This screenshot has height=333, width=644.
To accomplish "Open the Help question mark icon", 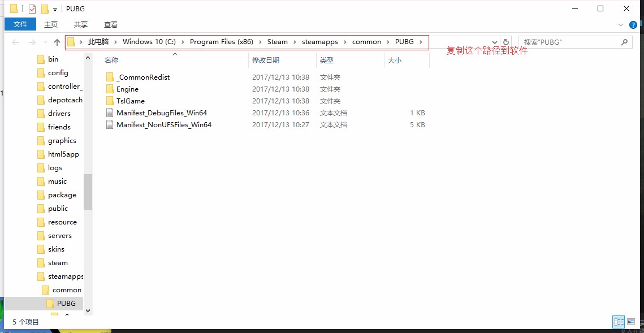I will pos(633,25).
